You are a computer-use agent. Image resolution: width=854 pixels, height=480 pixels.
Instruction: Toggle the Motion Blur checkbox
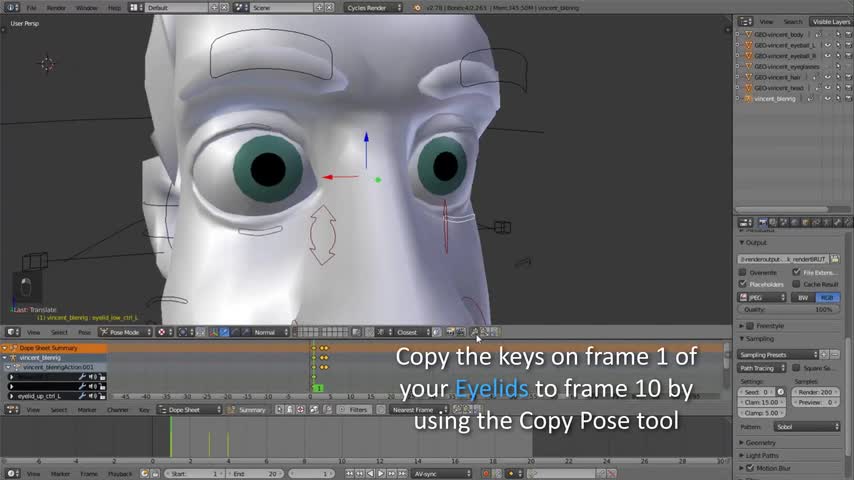tap(750, 468)
